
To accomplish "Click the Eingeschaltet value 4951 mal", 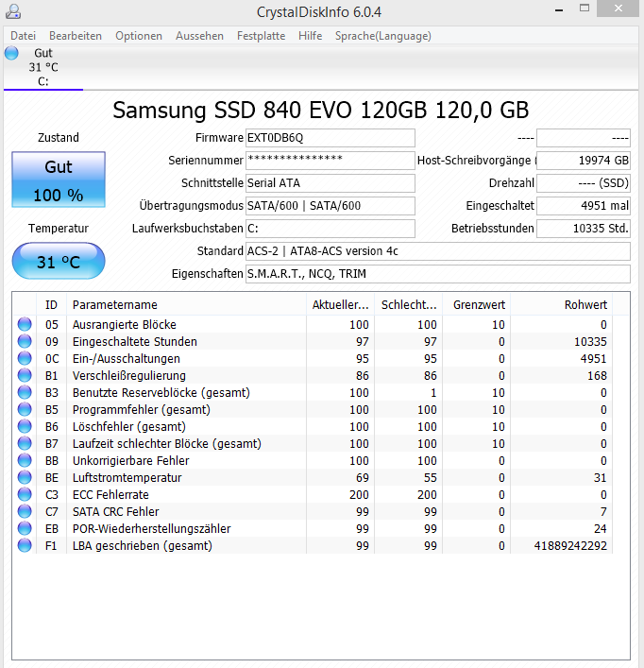I will [584, 206].
